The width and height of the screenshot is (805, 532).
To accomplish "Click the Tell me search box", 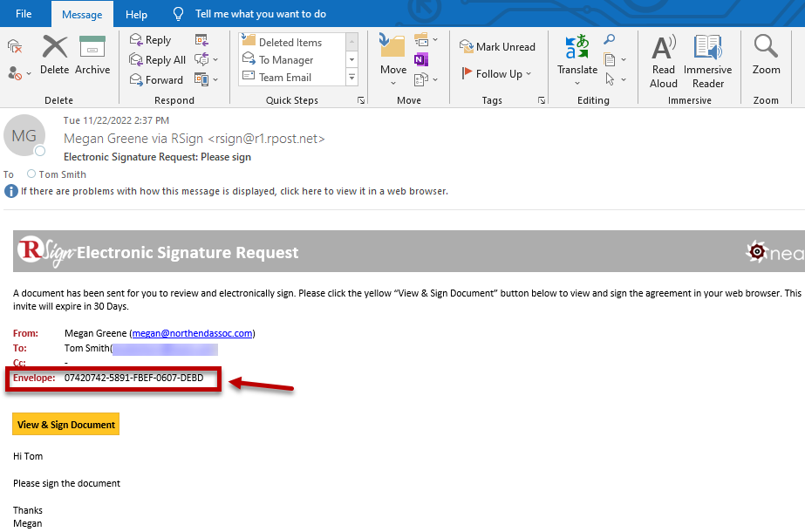I will [260, 14].
